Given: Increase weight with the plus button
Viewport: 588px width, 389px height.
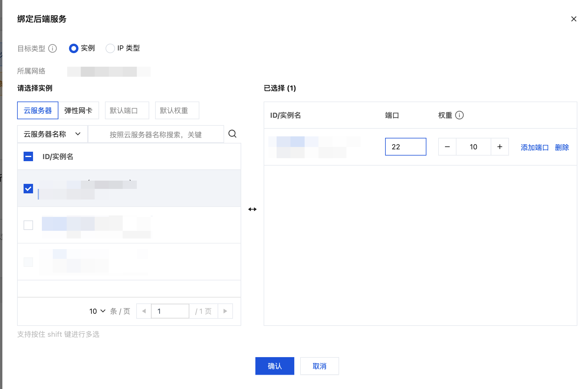Looking at the screenshot, I should pyautogui.click(x=500, y=147).
